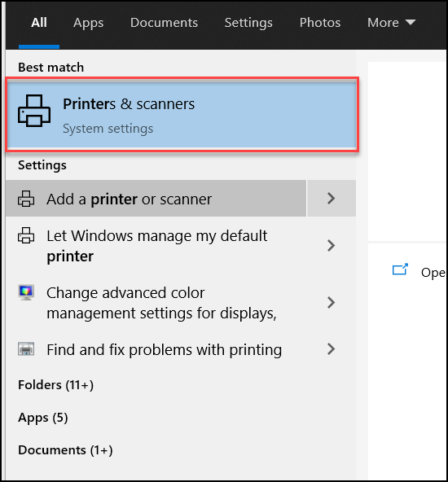Switch to the Documents tab
The width and height of the screenshot is (448, 482).
point(165,23)
